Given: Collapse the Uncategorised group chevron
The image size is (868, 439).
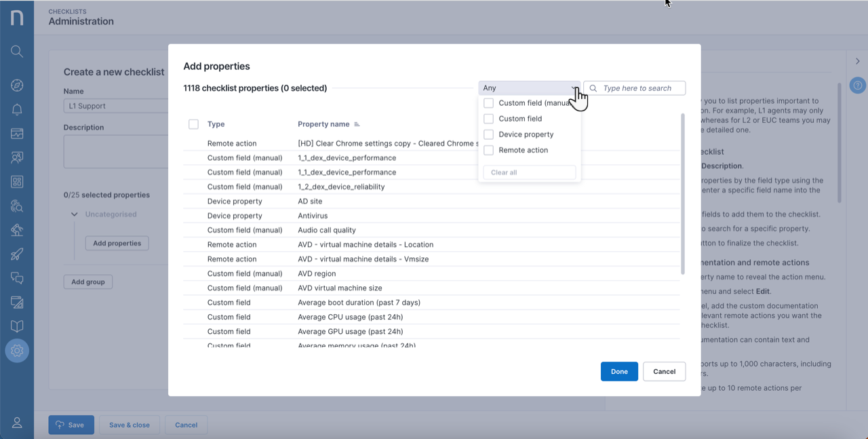Looking at the screenshot, I should point(75,214).
